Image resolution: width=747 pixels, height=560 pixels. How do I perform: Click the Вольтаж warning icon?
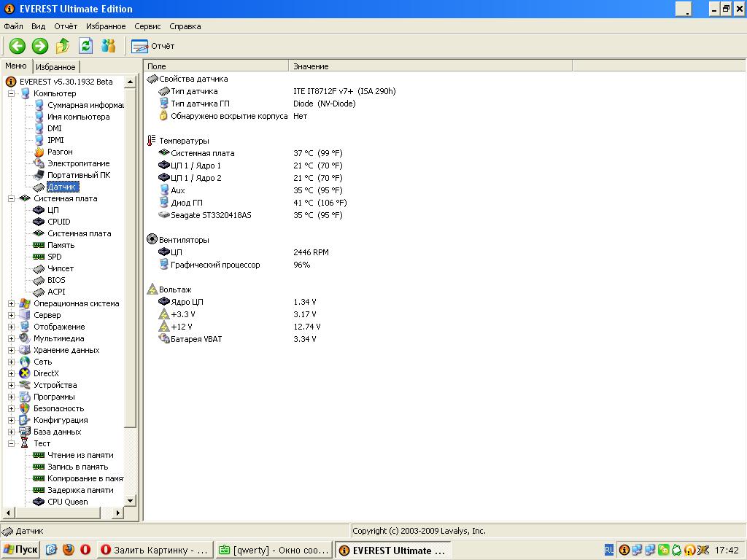pos(152,289)
